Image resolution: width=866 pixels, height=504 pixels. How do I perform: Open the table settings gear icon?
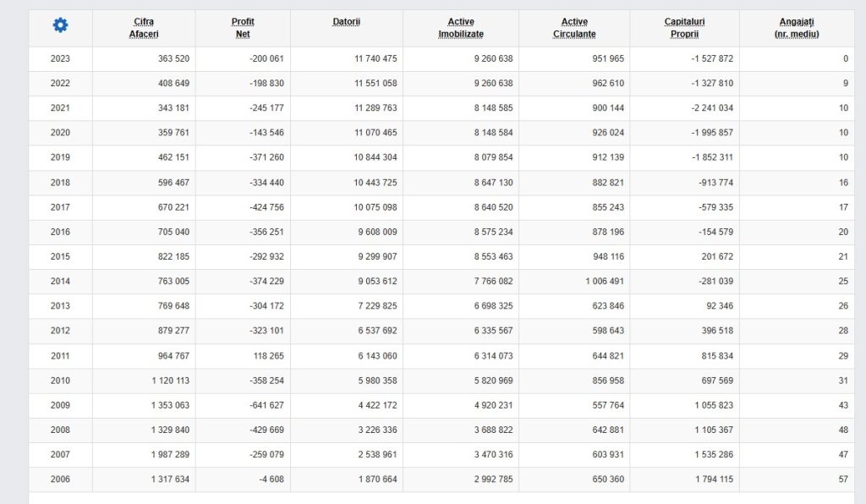click(60, 26)
